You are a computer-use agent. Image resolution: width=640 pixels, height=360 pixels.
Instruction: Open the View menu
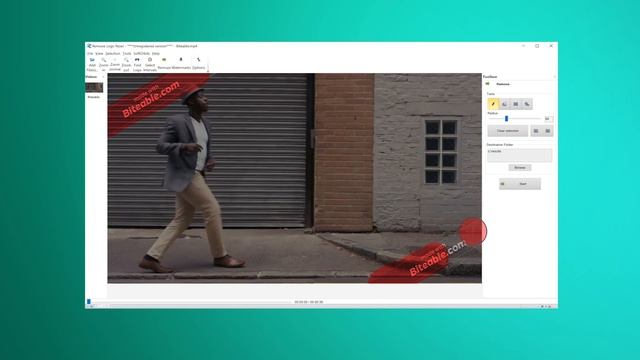point(99,53)
